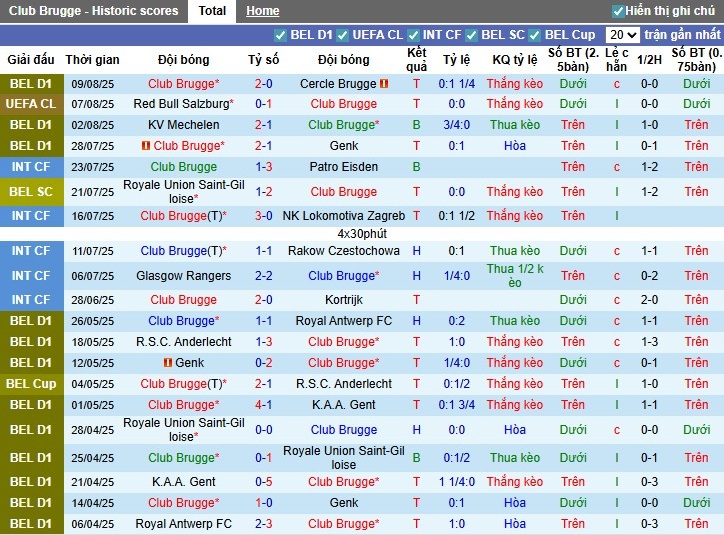Click red card icon before Genk on 12/05/25
The width and height of the screenshot is (724, 535).
[168, 363]
